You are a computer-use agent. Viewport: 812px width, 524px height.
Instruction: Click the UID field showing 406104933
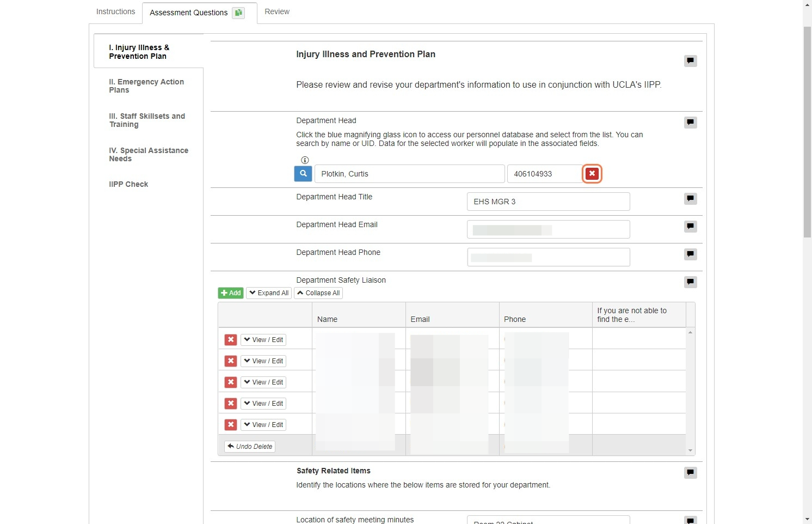(545, 174)
